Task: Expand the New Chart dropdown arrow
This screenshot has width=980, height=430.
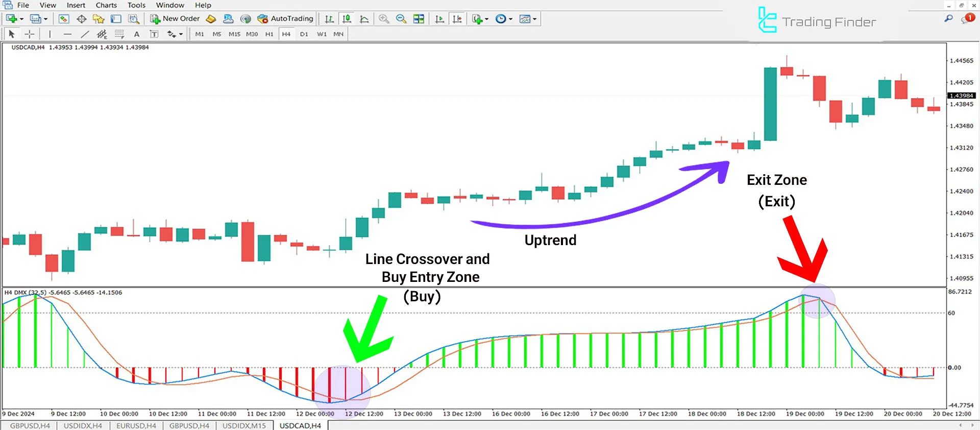Action: pos(21,19)
